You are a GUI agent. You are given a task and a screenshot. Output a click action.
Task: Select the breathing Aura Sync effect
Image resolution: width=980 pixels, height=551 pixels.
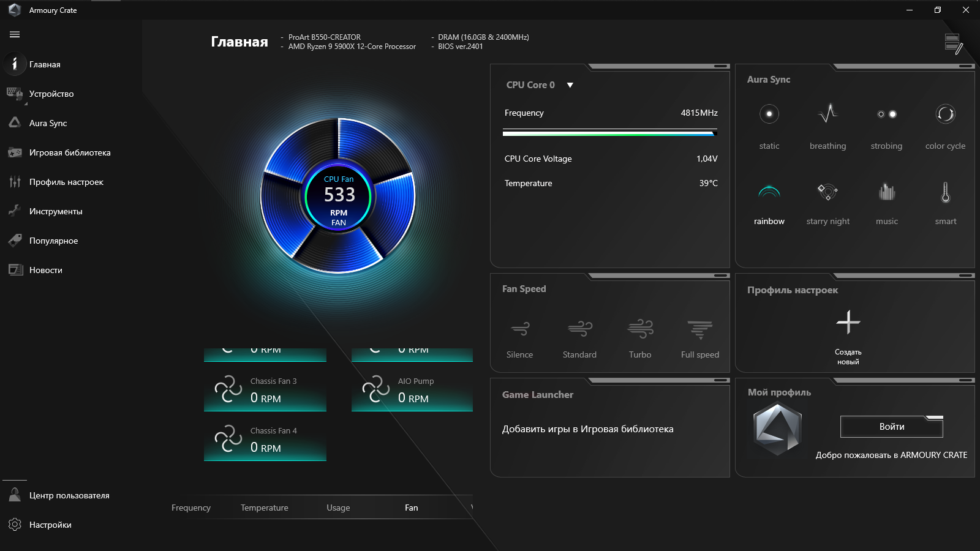tap(827, 126)
